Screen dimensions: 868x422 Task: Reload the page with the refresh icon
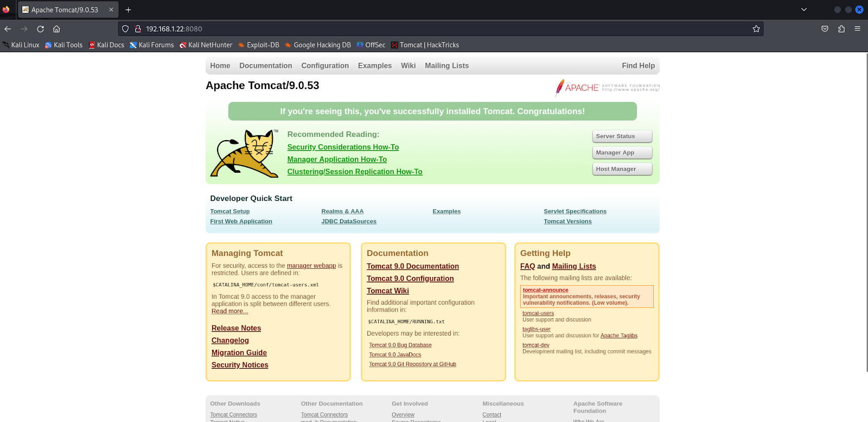[40, 29]
